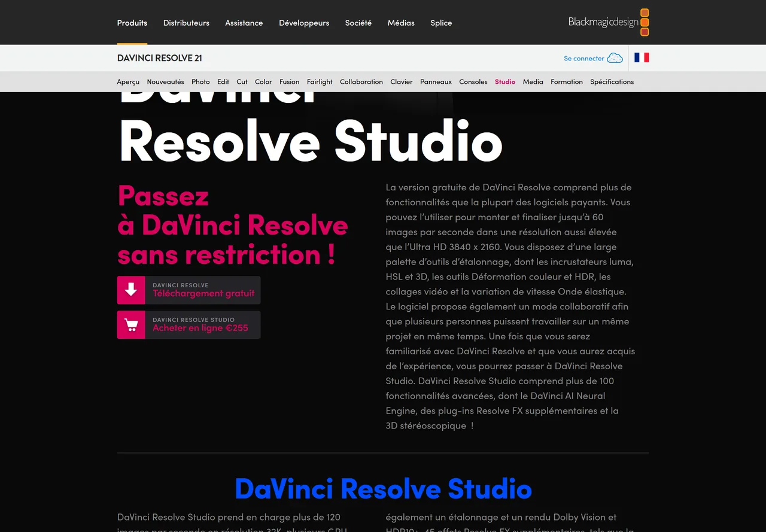Image resolution: width=766 pixels, height=532 pixels.
Task: Switch to the Color tab
Action: point(263,82)
